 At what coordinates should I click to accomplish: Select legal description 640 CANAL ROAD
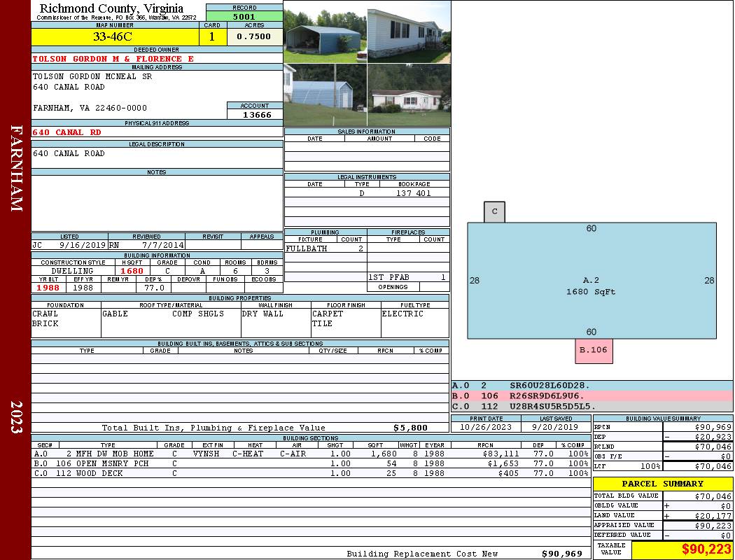pyautogui.click(x=69, y=153)
